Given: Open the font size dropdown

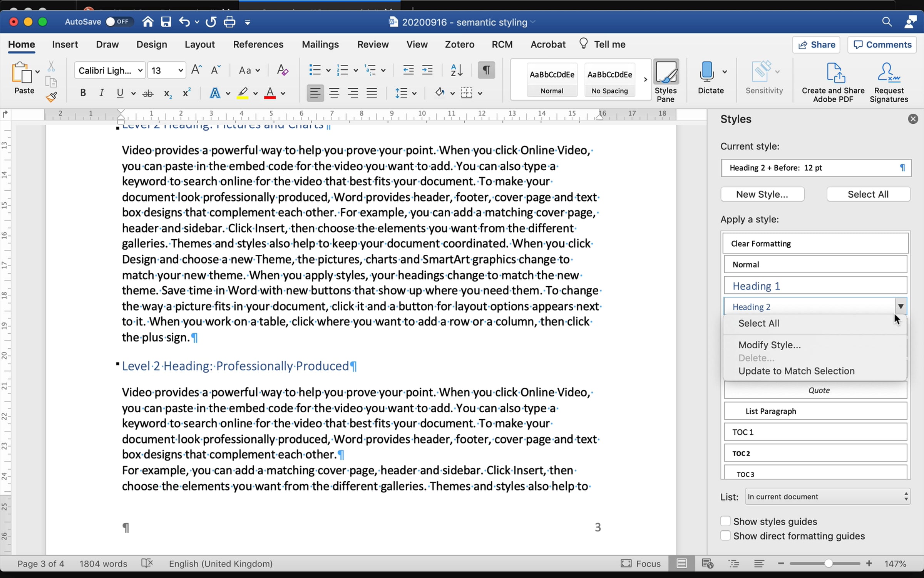Looking at the screenshot, I should pos(180,71).
